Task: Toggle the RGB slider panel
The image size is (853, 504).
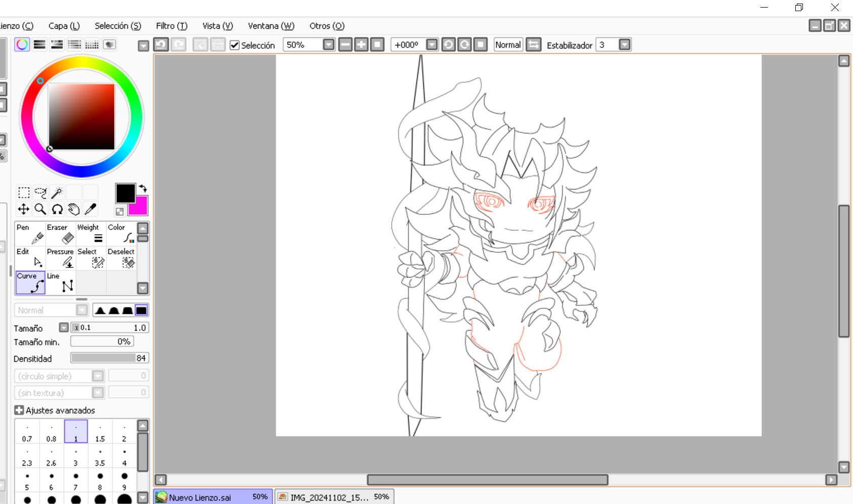Action: pos(39,44)
